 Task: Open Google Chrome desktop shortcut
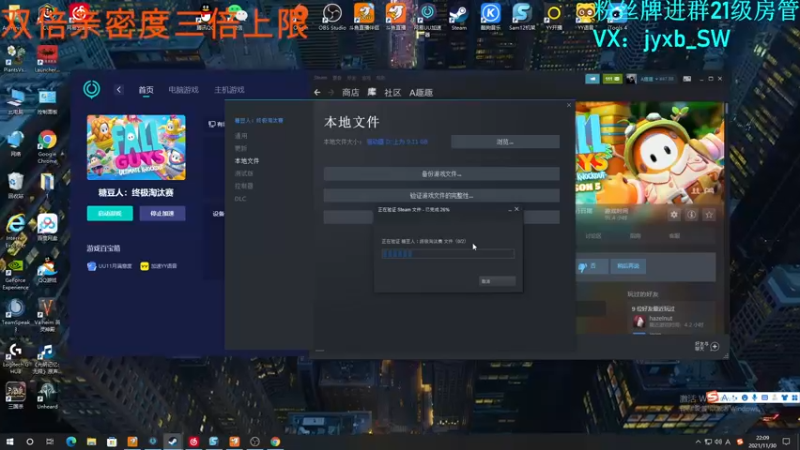(47, 147)
